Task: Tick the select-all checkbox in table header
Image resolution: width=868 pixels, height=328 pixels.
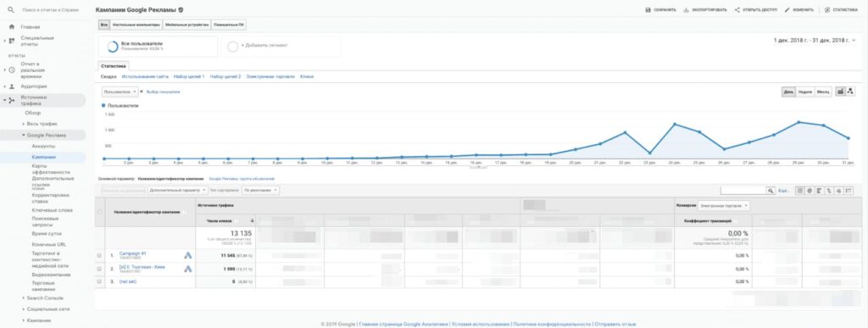Action: [100, 212]
